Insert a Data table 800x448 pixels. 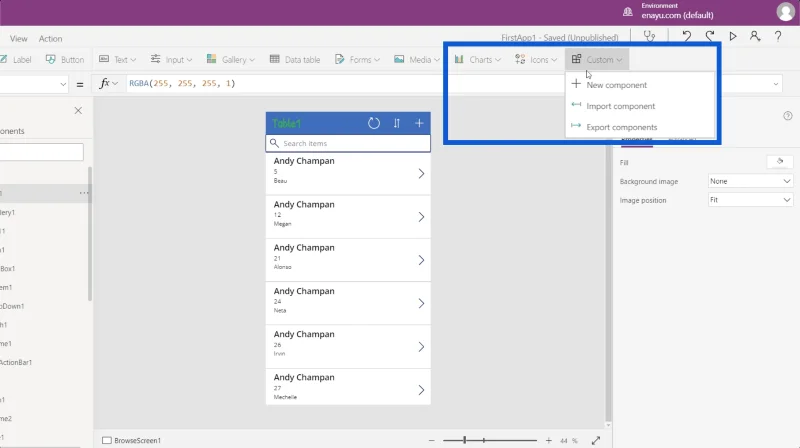click(x=295, y=60)
